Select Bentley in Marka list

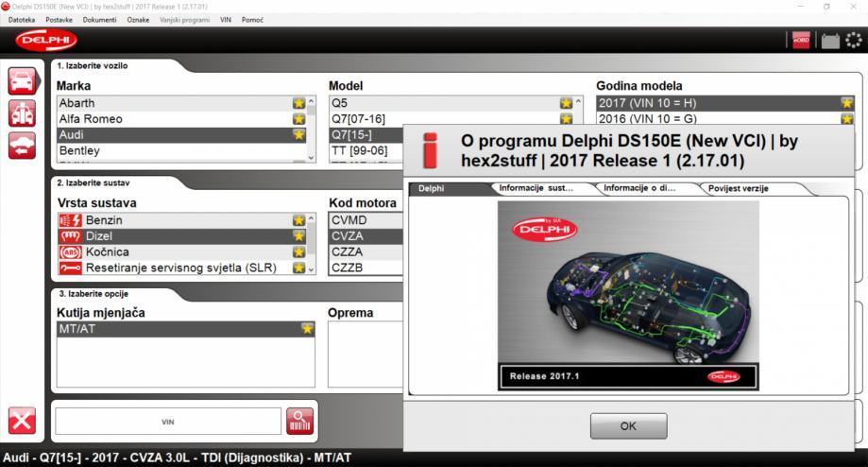[x=181, y=150]
